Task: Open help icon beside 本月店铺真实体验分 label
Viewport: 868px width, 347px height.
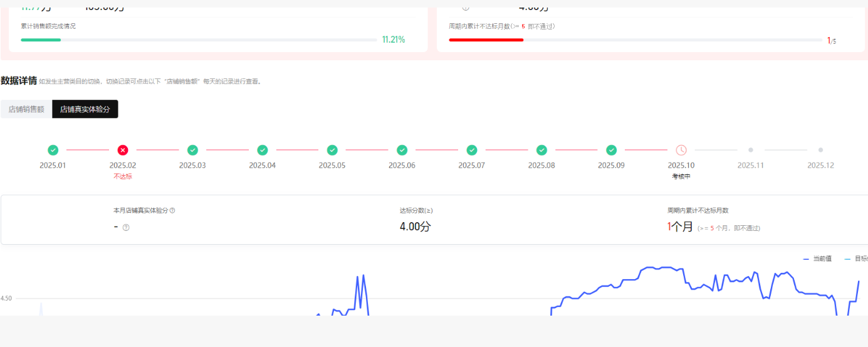Action: click(x=172, y=211)
